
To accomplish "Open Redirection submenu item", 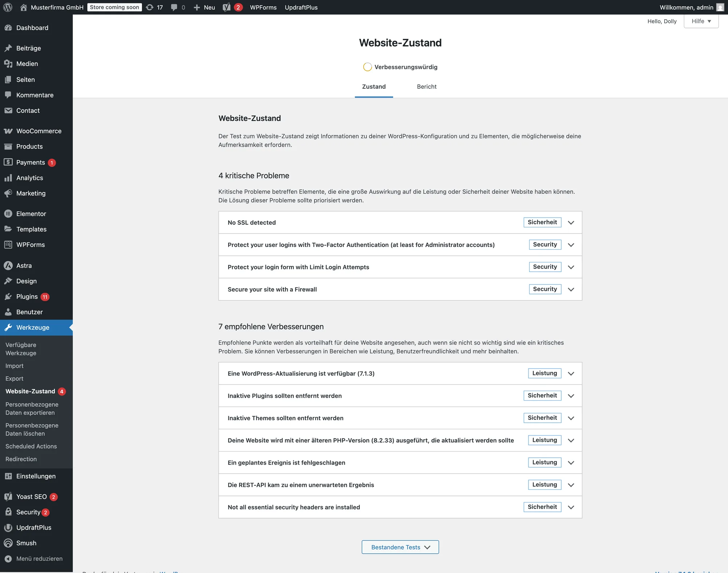I will click(x=21, y=459).
